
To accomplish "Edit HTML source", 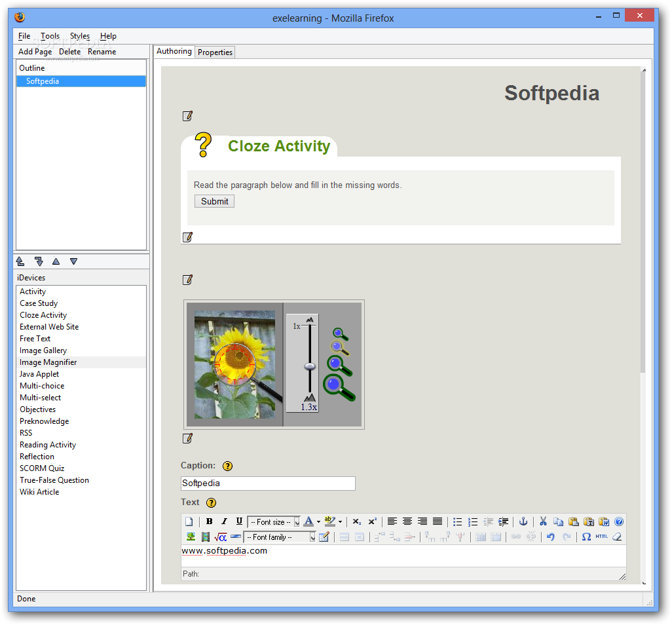I will coord(601,537).
